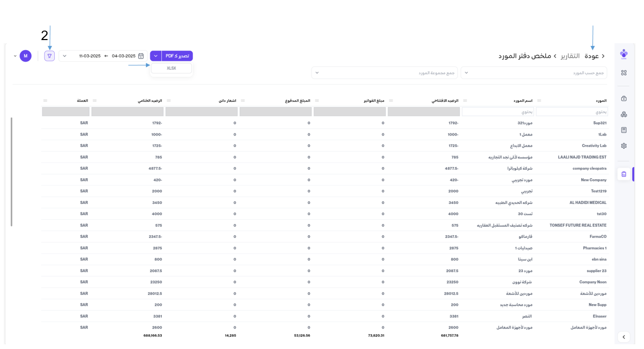644x349 pixels.
Task: Click the M user avatar
Action: tap(25, 56)
